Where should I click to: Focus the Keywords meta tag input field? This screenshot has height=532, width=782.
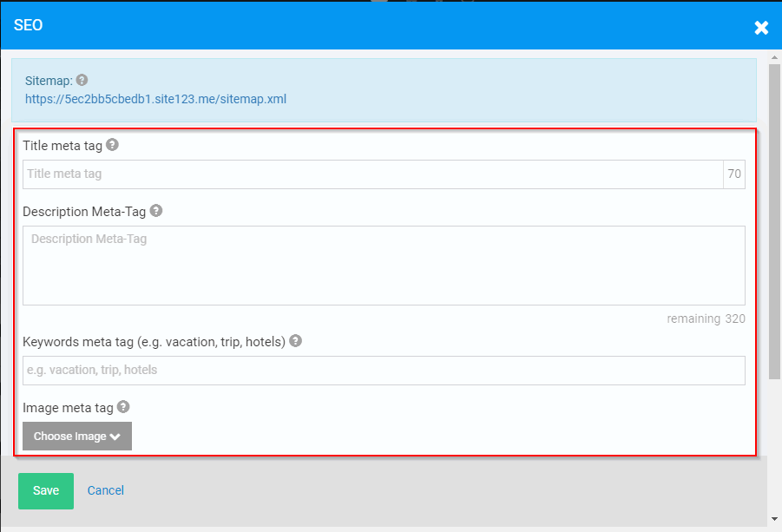tap(384, 371)
